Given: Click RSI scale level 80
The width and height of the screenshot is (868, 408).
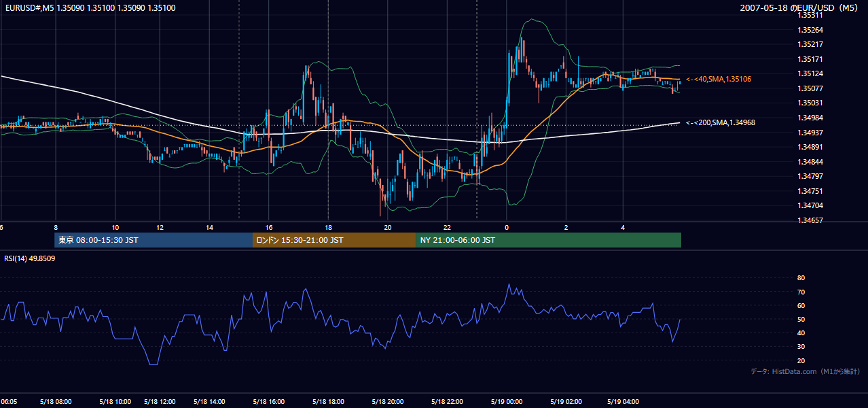Looking at the screenshot, I should coord(801,278).
